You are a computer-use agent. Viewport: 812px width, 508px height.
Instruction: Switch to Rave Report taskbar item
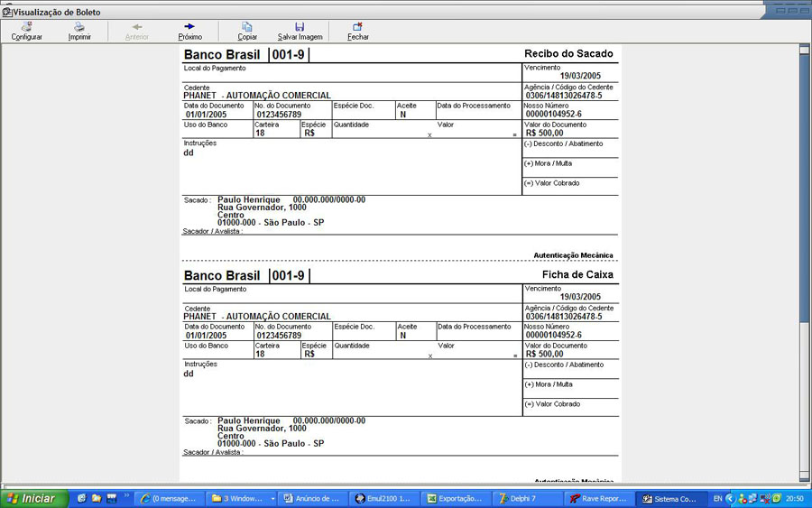tap(598, 498)
